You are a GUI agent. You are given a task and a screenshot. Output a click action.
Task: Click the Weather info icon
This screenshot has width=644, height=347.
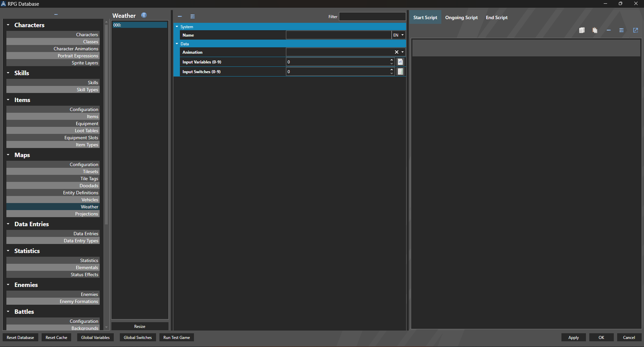144,15
